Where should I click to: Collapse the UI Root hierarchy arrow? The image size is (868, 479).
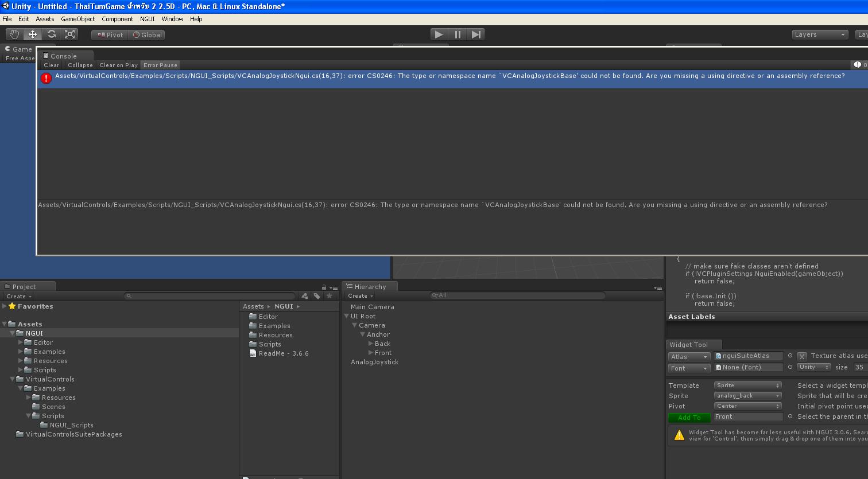(x=347, y=316)
